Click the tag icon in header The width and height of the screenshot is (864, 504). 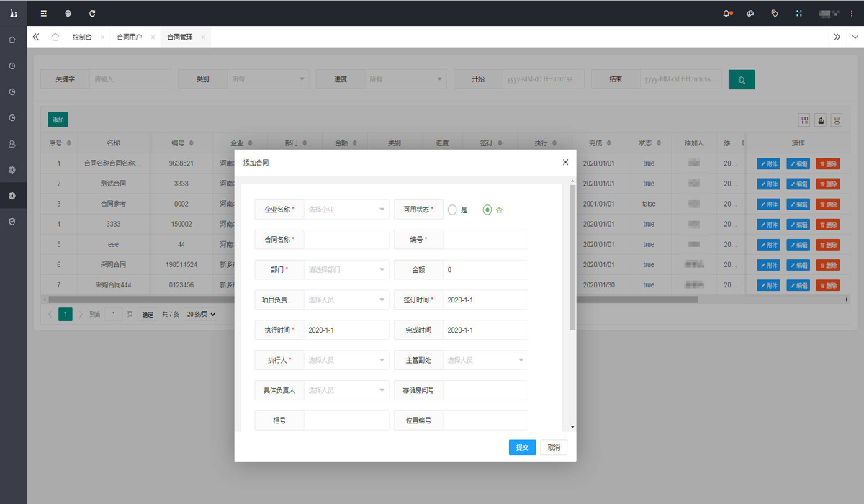coord(775,13)
